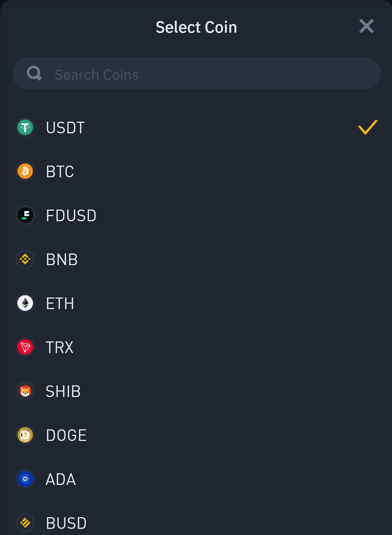Click the Shiba Inu SHIB icon
Image resolution: width=392 pixels, height=535 pixels.
(25, 391)
